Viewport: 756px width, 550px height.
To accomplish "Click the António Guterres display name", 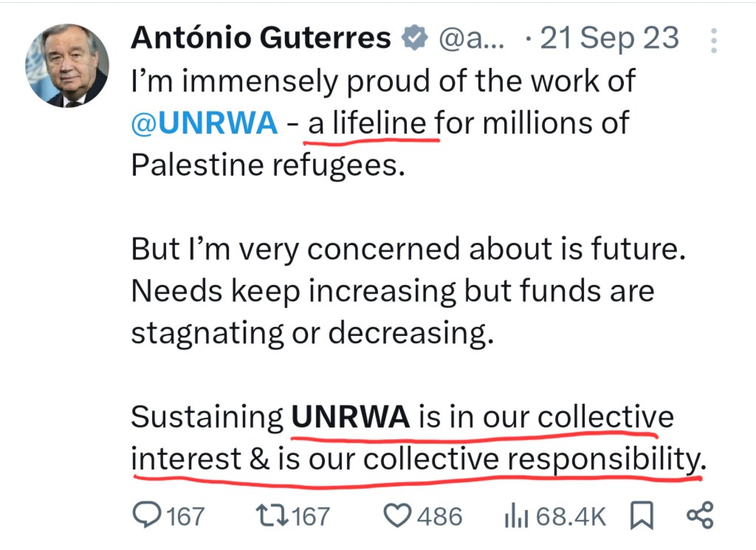I will 261,38.
